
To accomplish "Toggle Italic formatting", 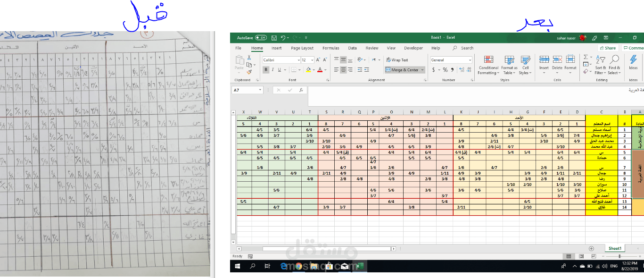I will [272, 70].
